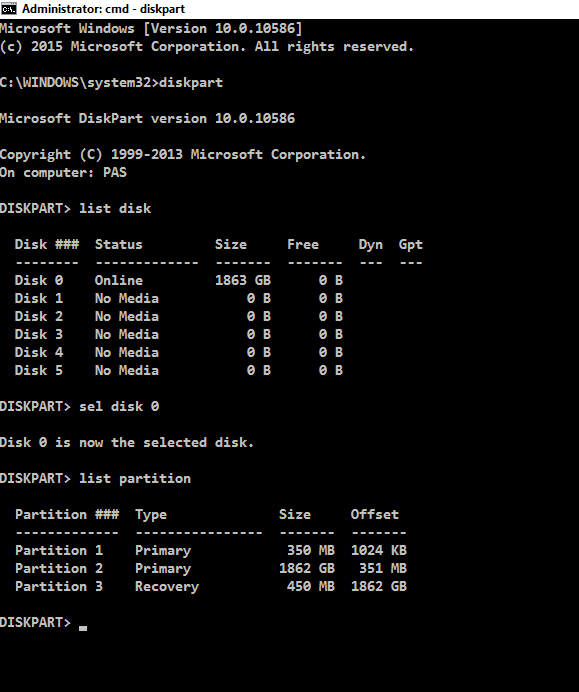Click the 'Online' status of Disk 0
The image size is (579, 692).
point(119,281)
